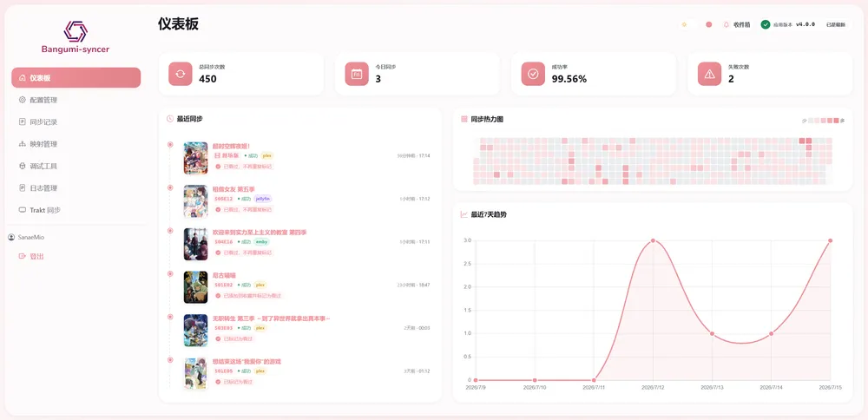
Task: Click darkest heatmap legend swatch next to 多
Action: pos(837,120)
